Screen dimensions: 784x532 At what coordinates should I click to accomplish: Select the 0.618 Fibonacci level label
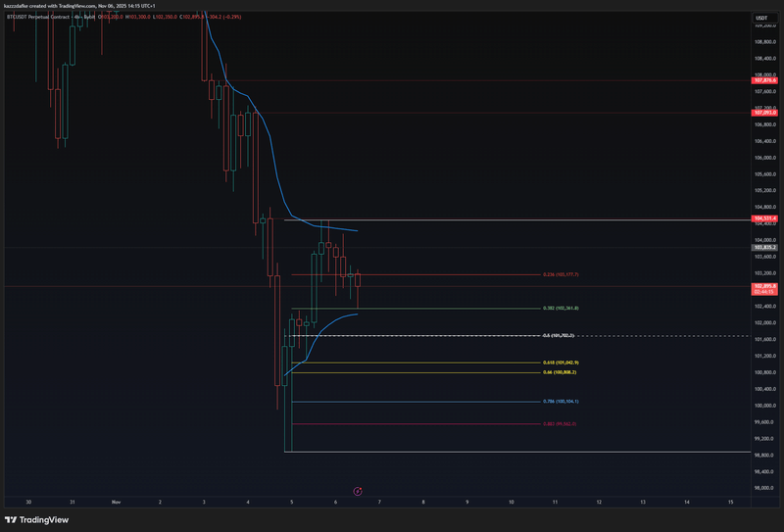tap(561, 363)
